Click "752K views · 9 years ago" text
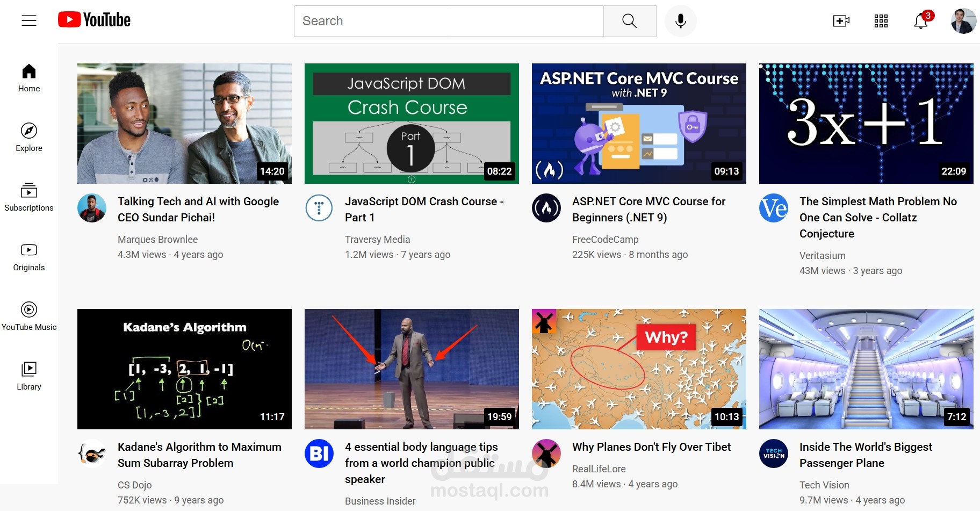Viewport: 980px width, 511px height. [170, 500]
